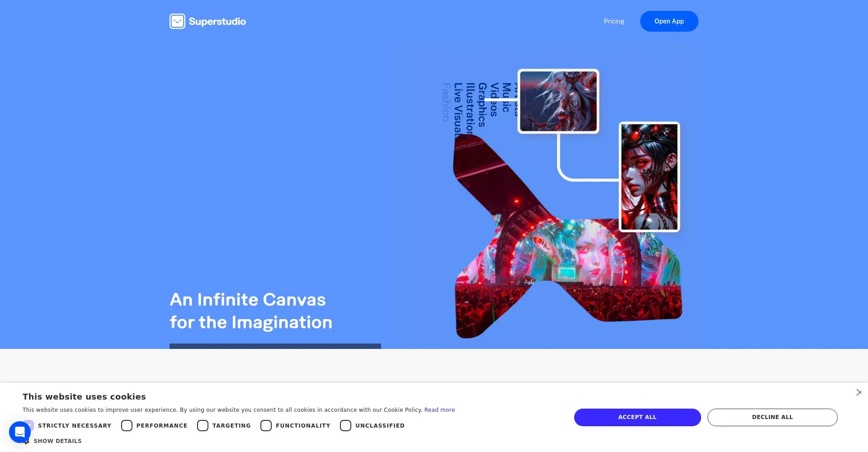This screenshot has height=452, width=868.
Task: Click the Show Details gear icon
Action: click(x=27, y=441)
